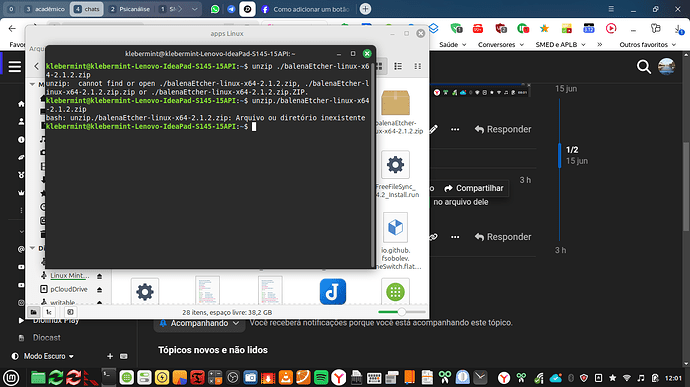Open the Outros favoritos bookmarks folder
Image resolution: width=690 pixels, height=387 pixels.
coord(648,44)
